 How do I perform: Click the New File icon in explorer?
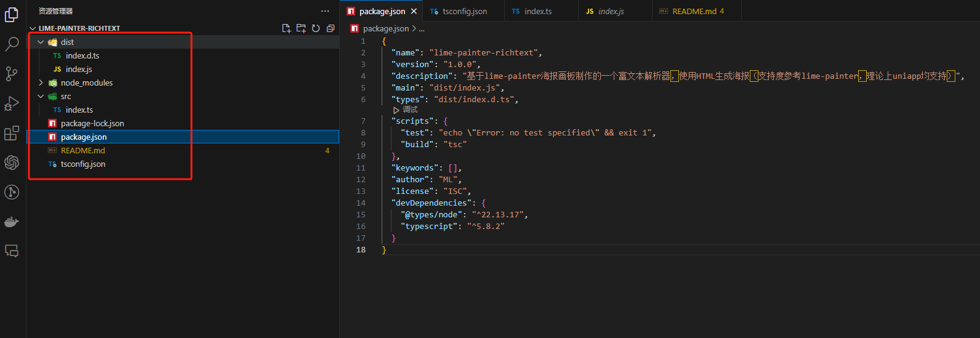286,28
